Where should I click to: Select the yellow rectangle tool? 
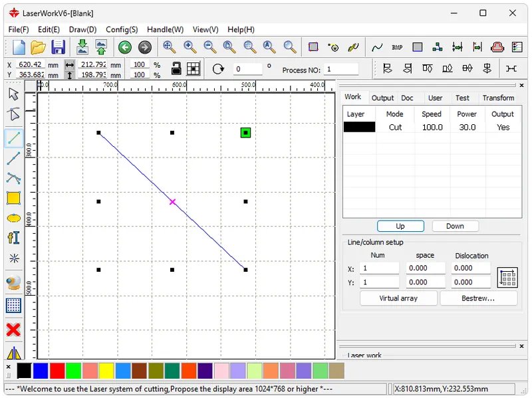click(13, 198)
